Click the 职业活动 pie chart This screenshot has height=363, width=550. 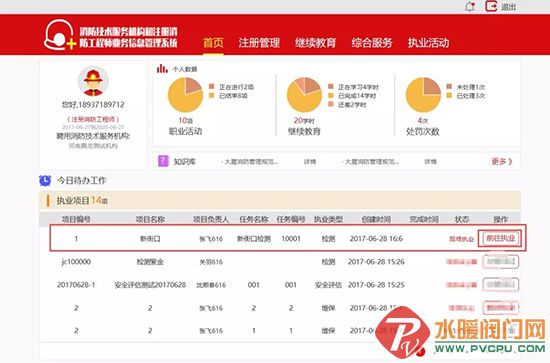pos(185,95)
